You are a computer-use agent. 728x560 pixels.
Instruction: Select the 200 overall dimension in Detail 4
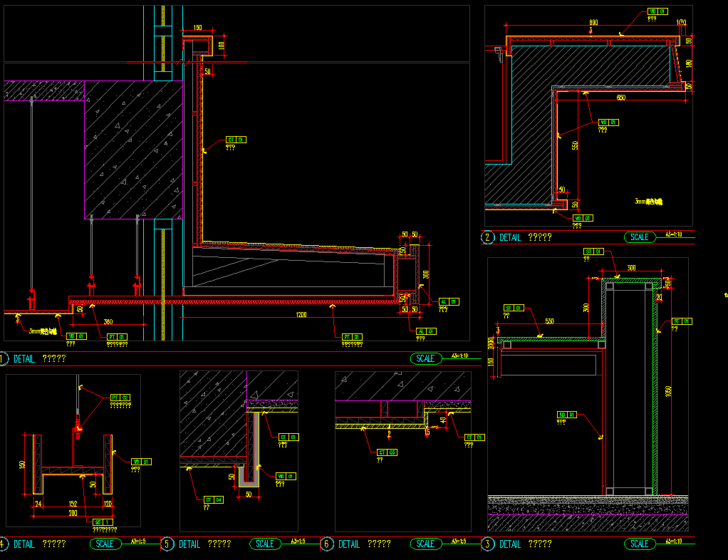73,512
